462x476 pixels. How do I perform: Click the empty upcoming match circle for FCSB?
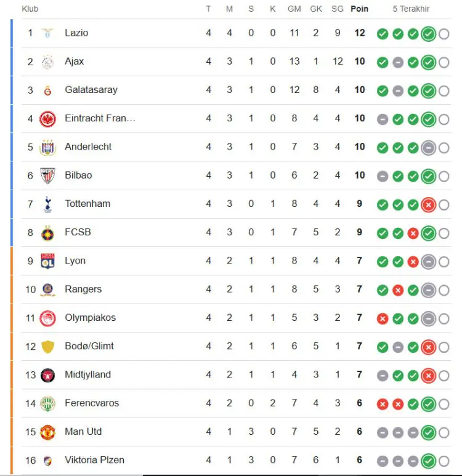pos(444,233)
